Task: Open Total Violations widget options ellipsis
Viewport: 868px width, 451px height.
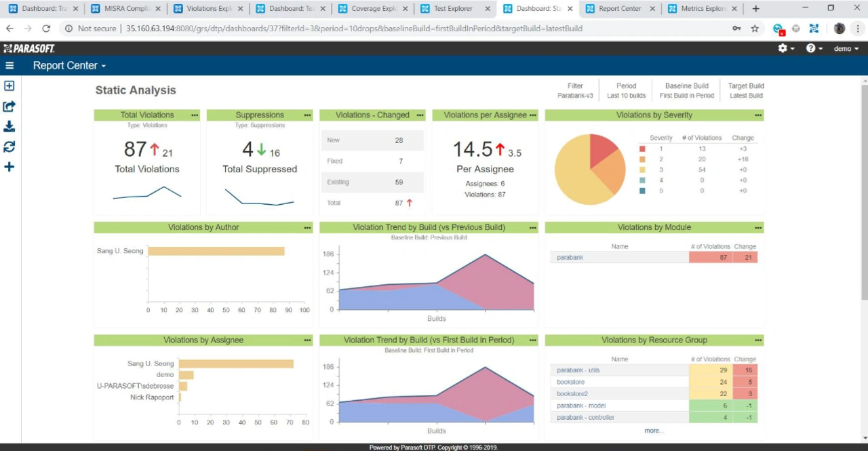Action: pyautogui.click(x=195, y=115)
